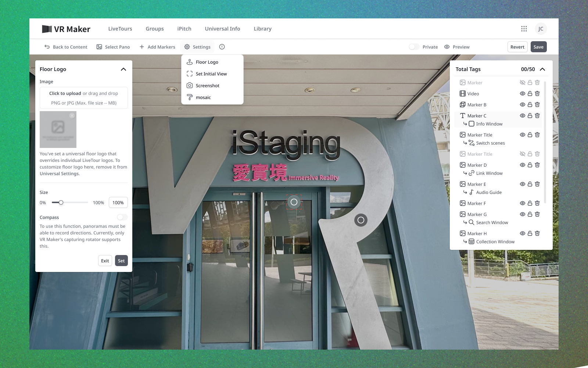Screen dimensions: 588x368
Task: Open the Settings dropdown
Action: click(x=197, y=47)
